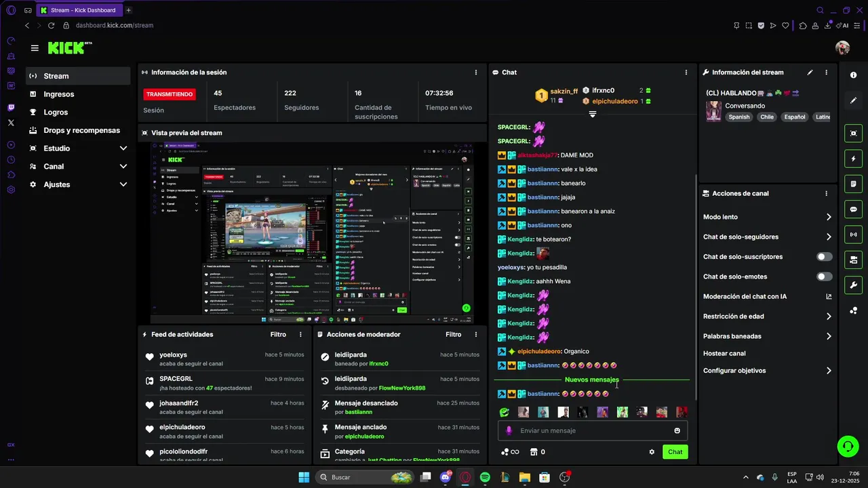Open Acciones de moderador options menu
This screenshot has width=868, height=488.
click(x=475, y=334)
